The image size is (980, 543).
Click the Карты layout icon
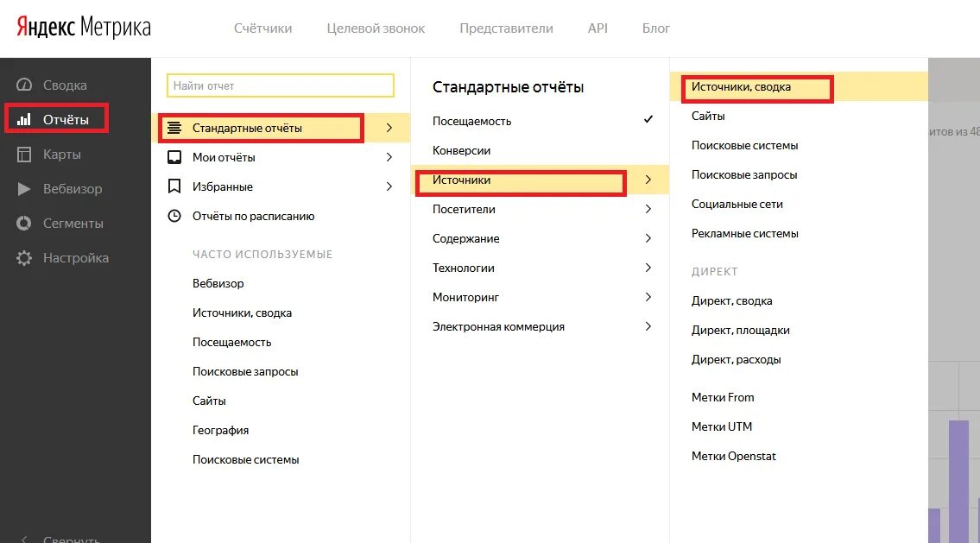pos(24,155)
